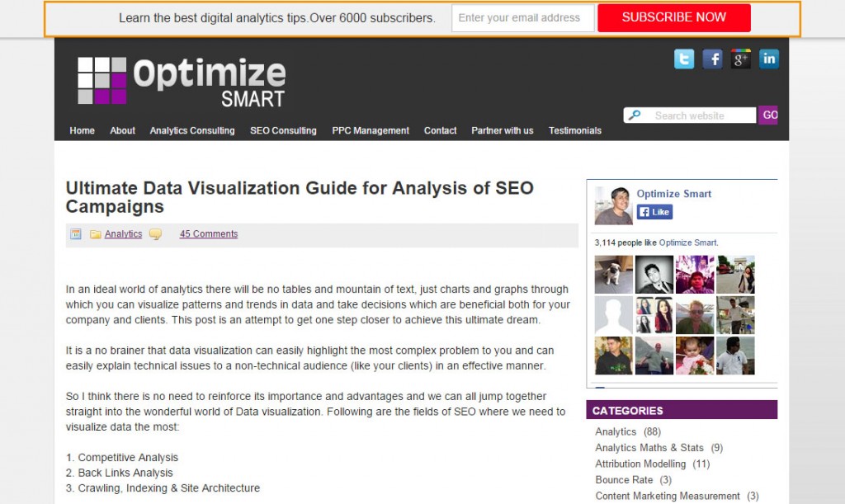
Task: Open the PPC Management menu item
Action: pyautogui.click(x=371, y=130)
